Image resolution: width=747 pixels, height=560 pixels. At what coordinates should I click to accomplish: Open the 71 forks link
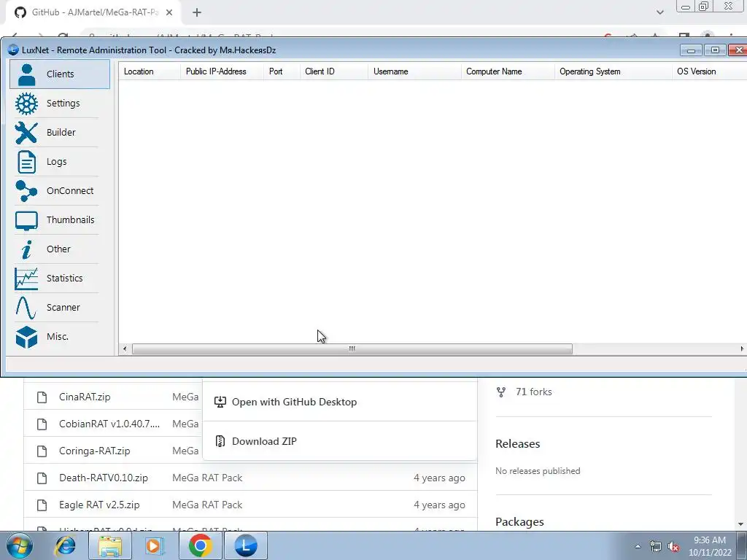coord(533,392)
